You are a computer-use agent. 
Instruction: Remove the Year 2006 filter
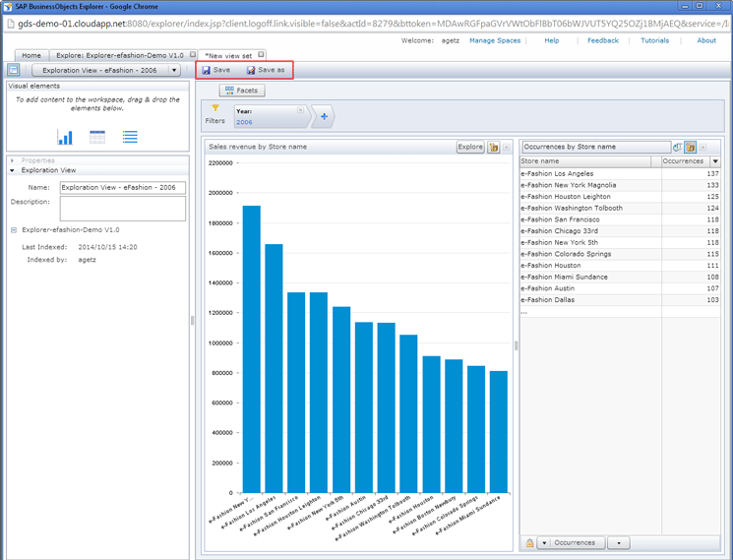click(300, 111)
